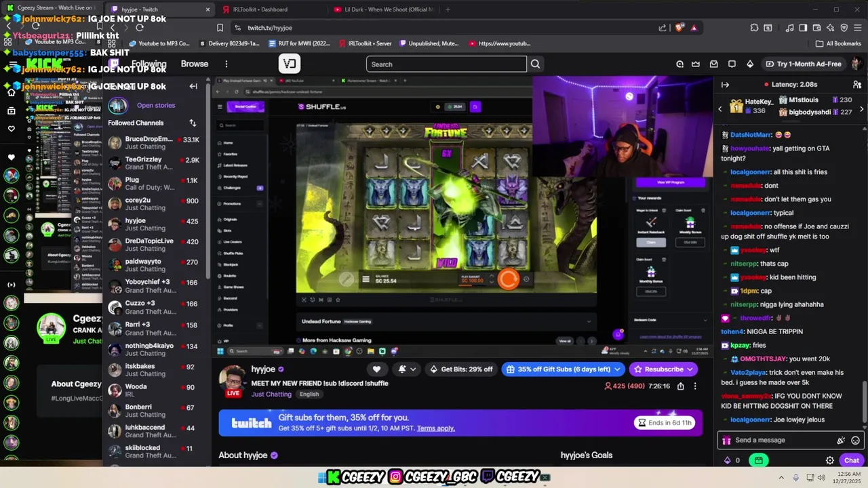
Task: Click the cheer Bits icon in message box
Action: point(841,440)
